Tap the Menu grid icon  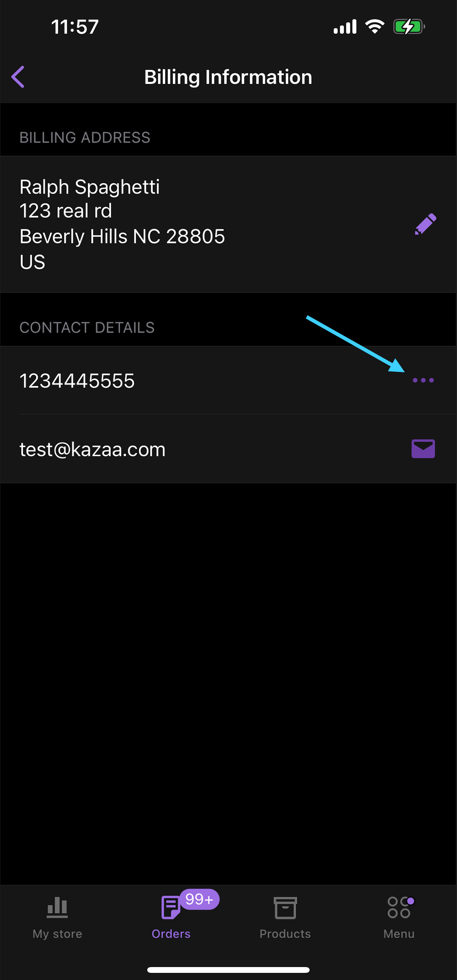[399, 907]
